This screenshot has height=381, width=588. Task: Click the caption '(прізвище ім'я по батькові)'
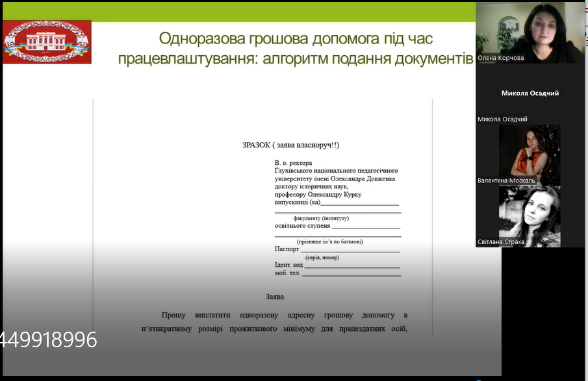[329, 241]
